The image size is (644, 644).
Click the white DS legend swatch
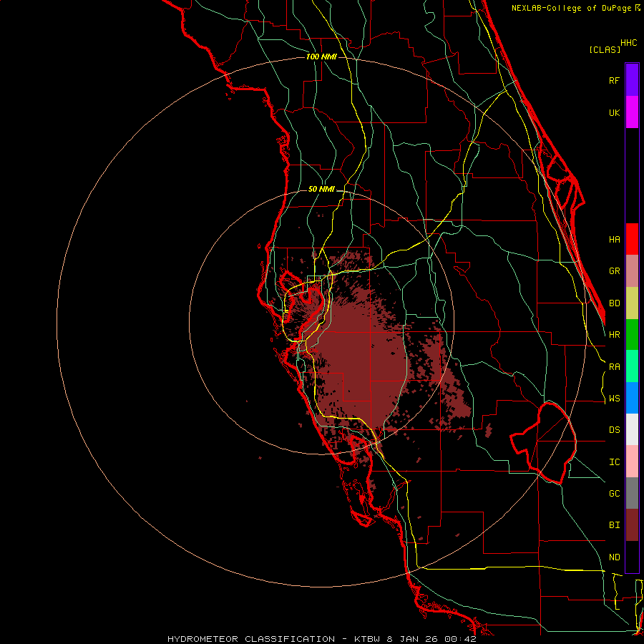tap(632, 429)
